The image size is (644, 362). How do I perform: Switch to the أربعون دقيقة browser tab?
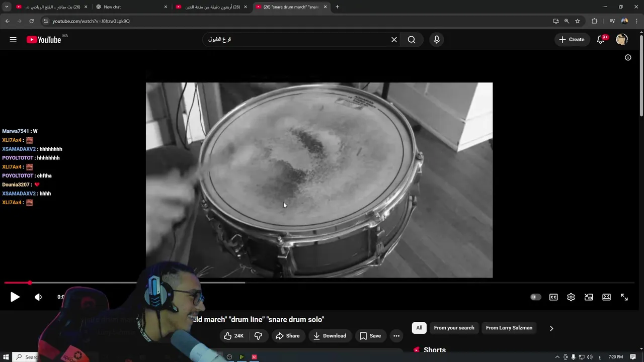click(x=211, y=7)
